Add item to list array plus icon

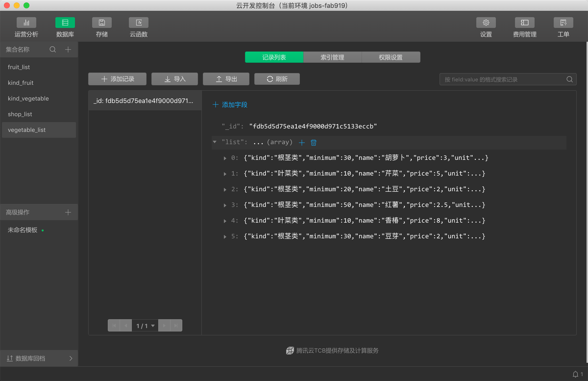(x=302, y=143)
